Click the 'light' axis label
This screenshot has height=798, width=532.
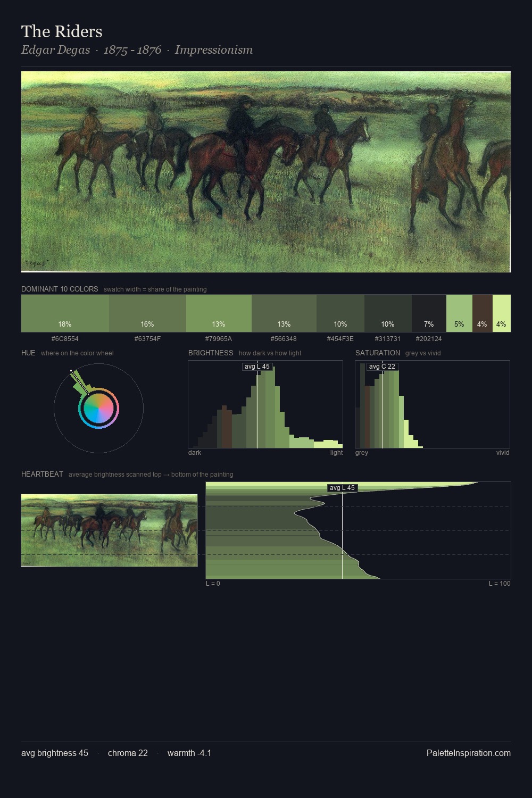click(x=336, y=453)
